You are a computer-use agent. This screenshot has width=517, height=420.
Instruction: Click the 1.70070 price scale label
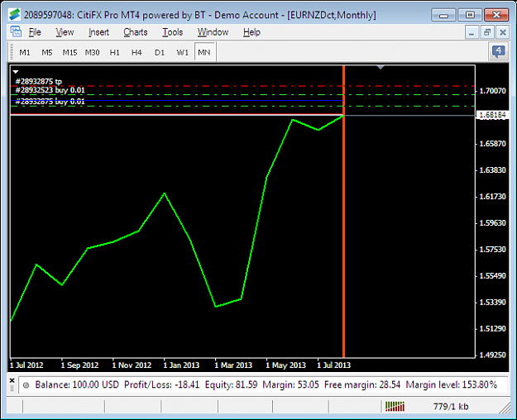coord(492,91)
